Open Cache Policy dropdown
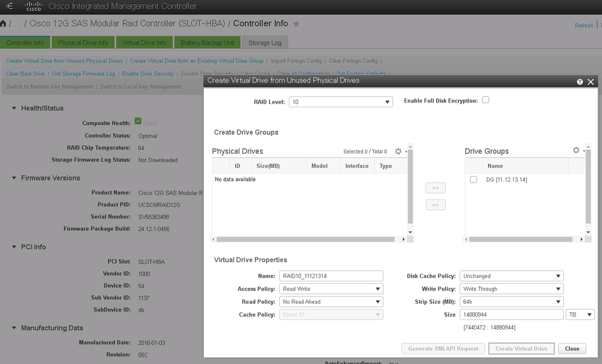Image resolution: width=602 pixels, height=364 pixels. point(331,315)
